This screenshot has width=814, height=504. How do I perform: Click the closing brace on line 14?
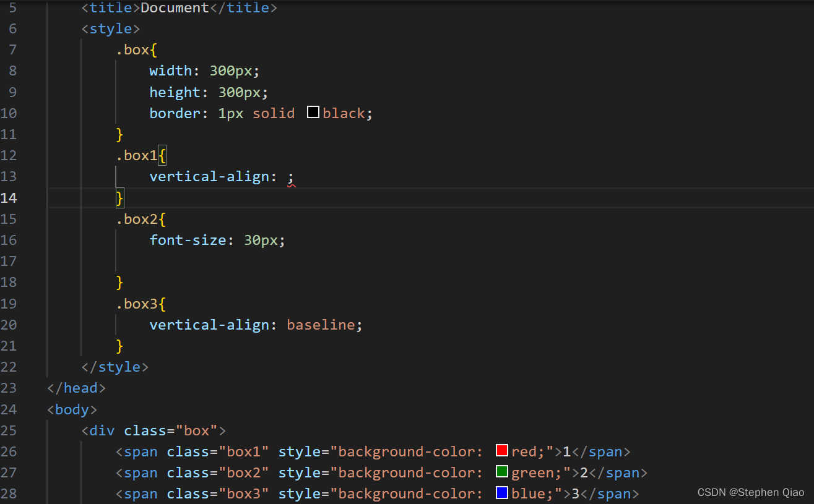tap(120, 198)
